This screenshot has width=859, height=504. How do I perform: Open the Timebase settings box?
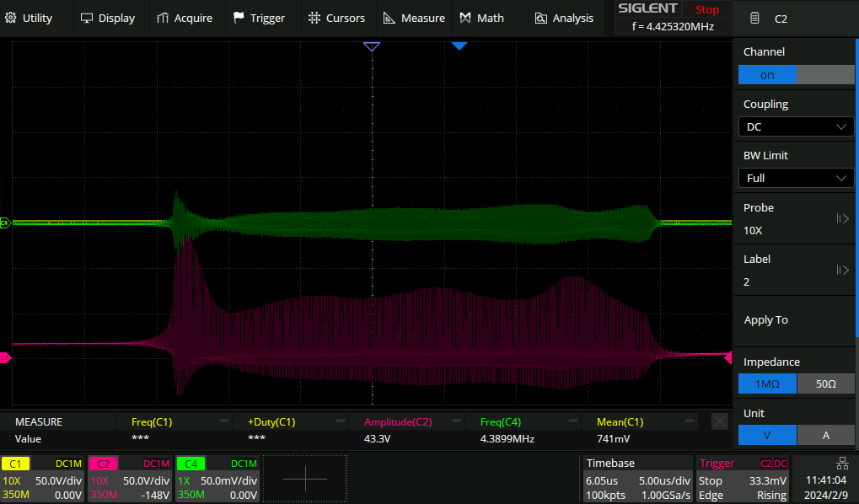coord(636,479)
